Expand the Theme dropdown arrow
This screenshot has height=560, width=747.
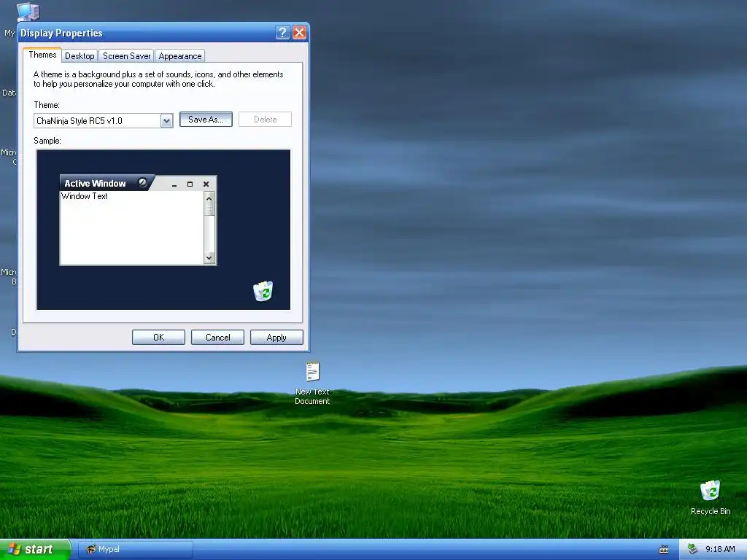pyautogui.click(x=166, y=121)
